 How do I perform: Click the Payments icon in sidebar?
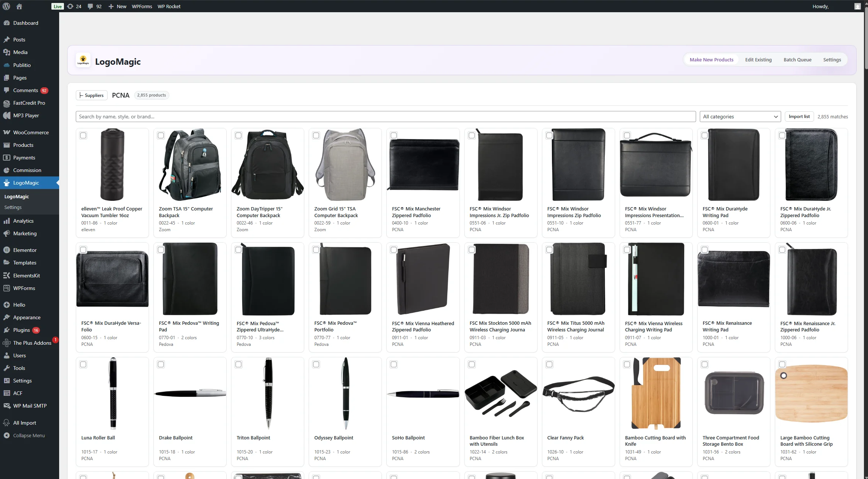[x=7, y=158]
